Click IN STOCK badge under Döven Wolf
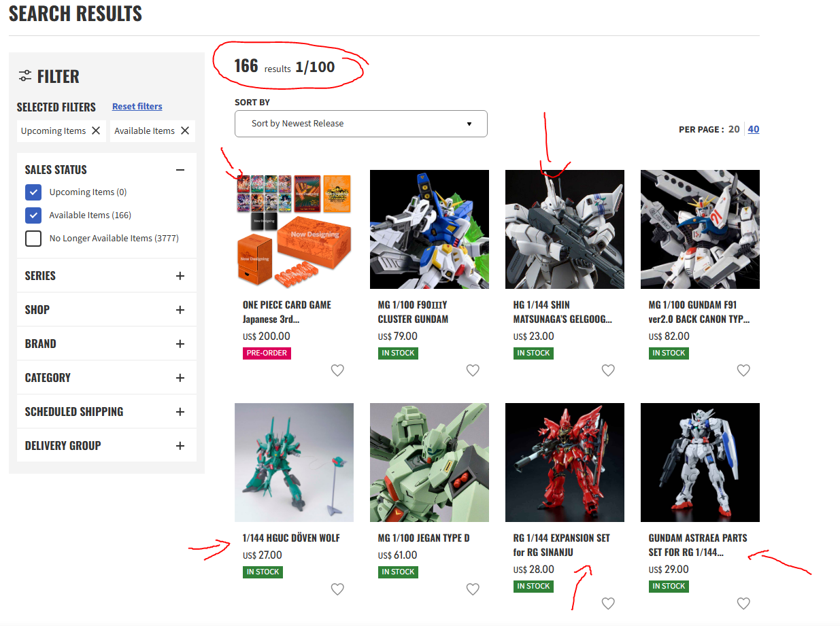 (263, 572)
